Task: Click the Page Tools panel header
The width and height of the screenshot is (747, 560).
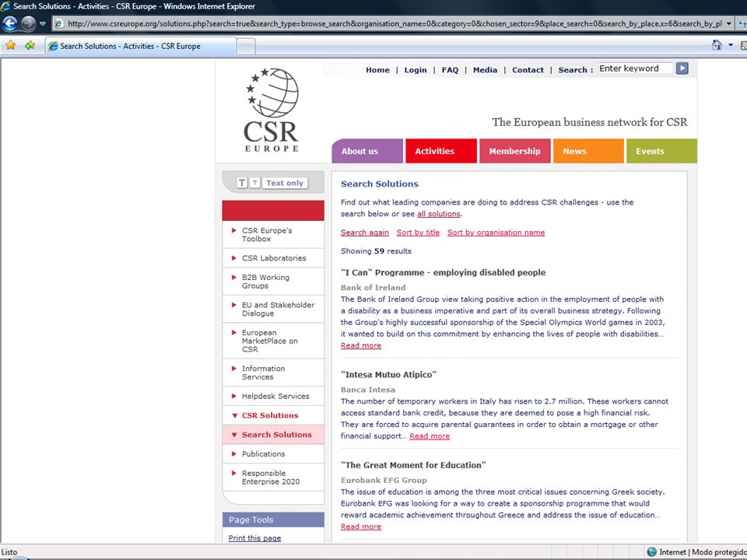Action: (273, 520)
